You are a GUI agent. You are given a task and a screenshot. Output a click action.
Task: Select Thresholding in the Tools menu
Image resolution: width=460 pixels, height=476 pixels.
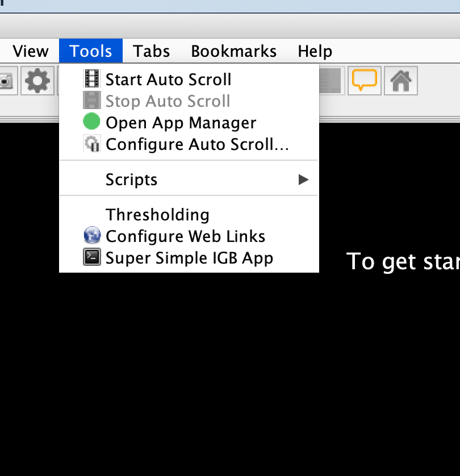157,215
